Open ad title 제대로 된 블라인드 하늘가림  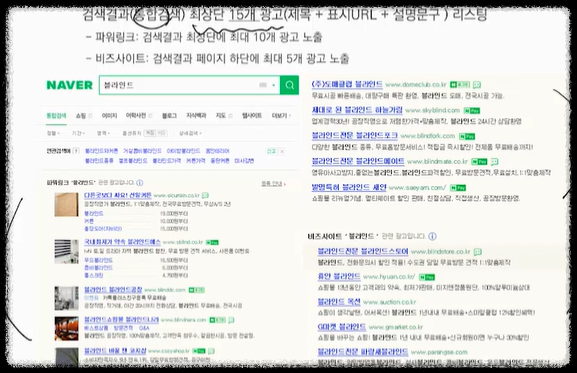tap(357, 110)
